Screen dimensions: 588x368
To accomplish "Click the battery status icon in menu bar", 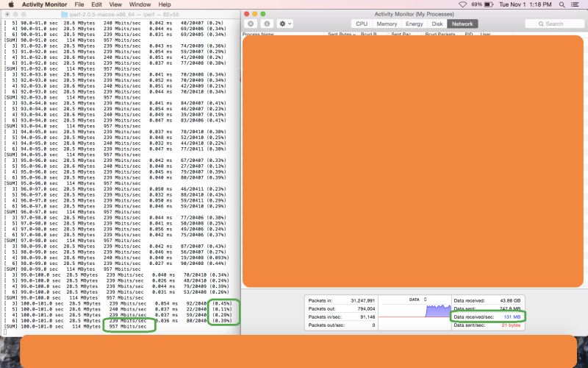I will (489, 4).
